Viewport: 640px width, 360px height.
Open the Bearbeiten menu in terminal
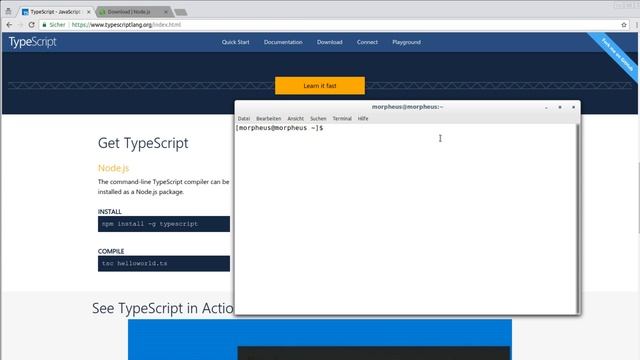(x=269, y=118)
